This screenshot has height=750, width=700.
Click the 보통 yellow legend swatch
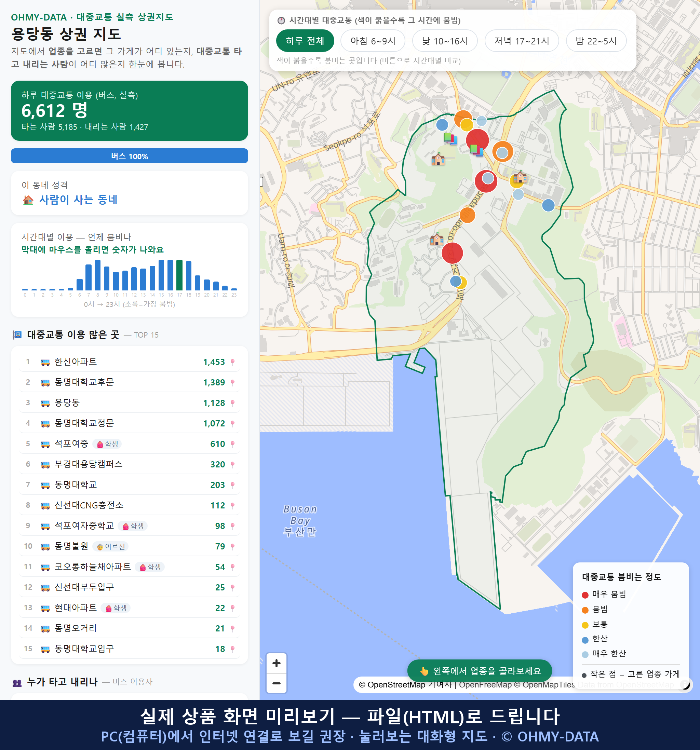tap(585, 625)
